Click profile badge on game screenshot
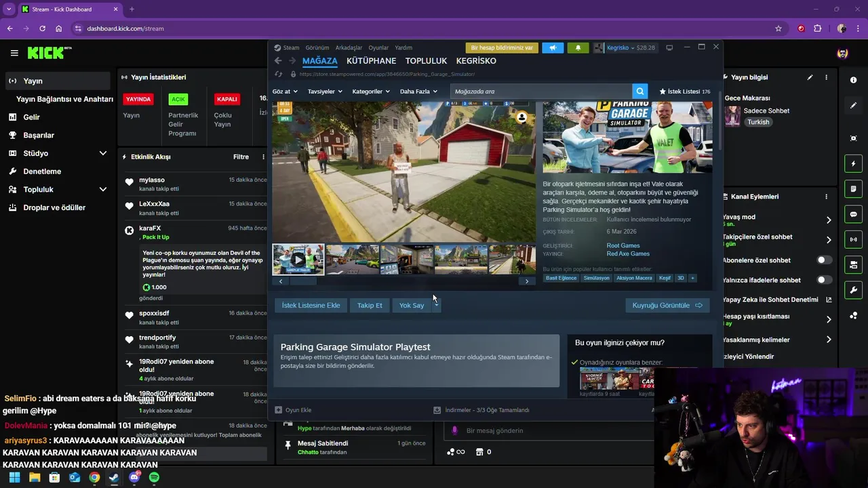Screen dimensions: 868x488 tap(521, 117)
